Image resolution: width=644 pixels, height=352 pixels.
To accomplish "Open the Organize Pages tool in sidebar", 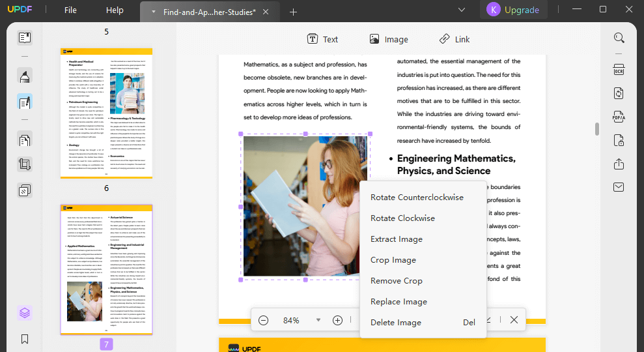I will pyautogui.click(x=25, y=139).
